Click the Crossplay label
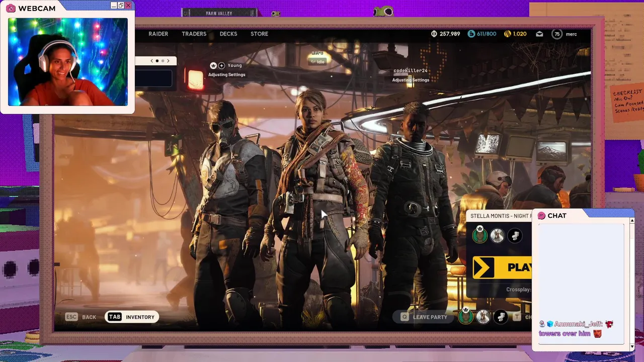Screen dimensions: 644x362 point(519,290)
